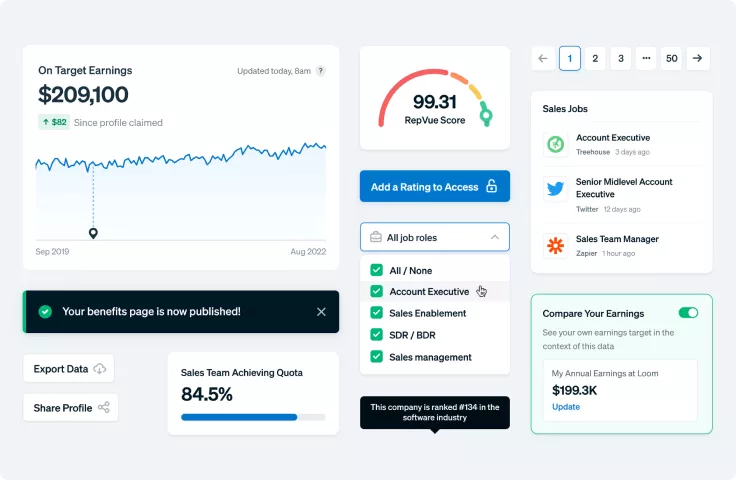Open the Account Executive job listing
The height and width of the screenshot is (480, 736).
tap(613, 138)
